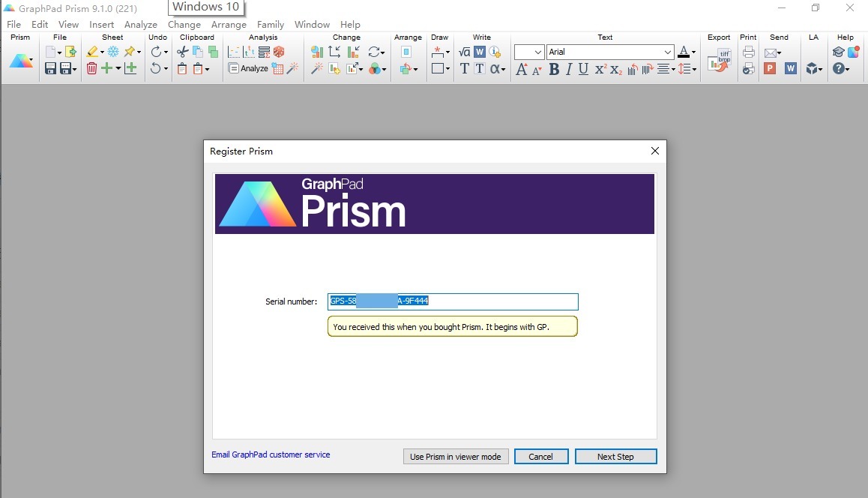This screenshot has width=868, height=498.
Task: Open the Edit menu
Action: pos(40,24)
